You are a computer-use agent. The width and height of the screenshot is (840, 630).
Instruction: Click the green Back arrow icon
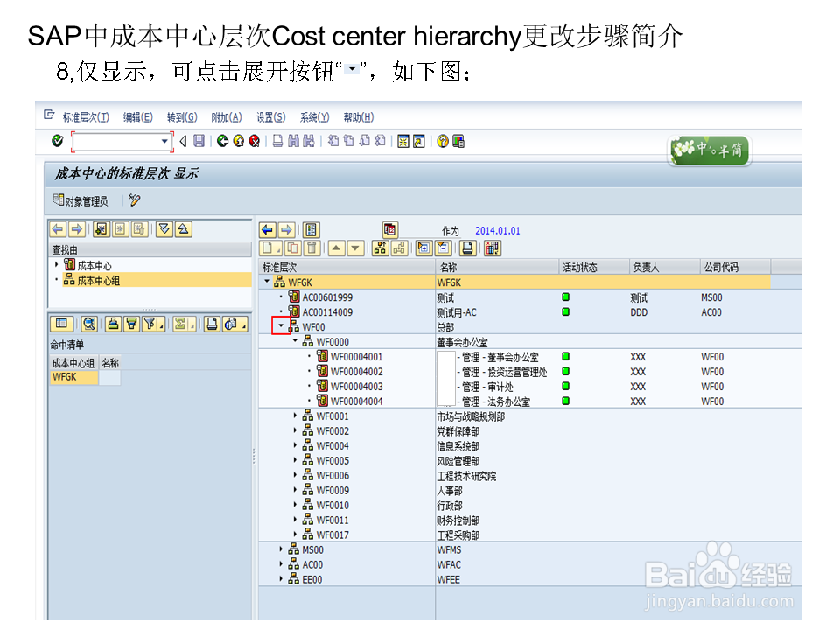point(223,141)
